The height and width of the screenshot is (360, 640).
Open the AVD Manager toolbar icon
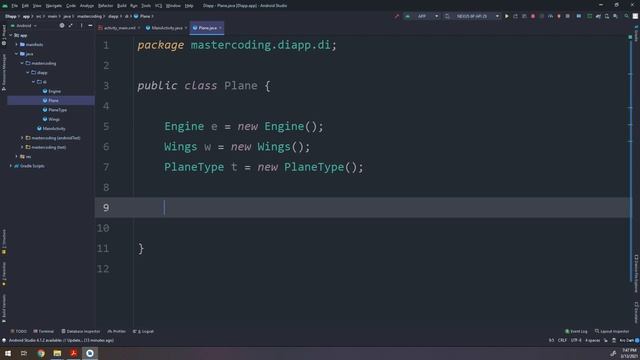point(607,16)
